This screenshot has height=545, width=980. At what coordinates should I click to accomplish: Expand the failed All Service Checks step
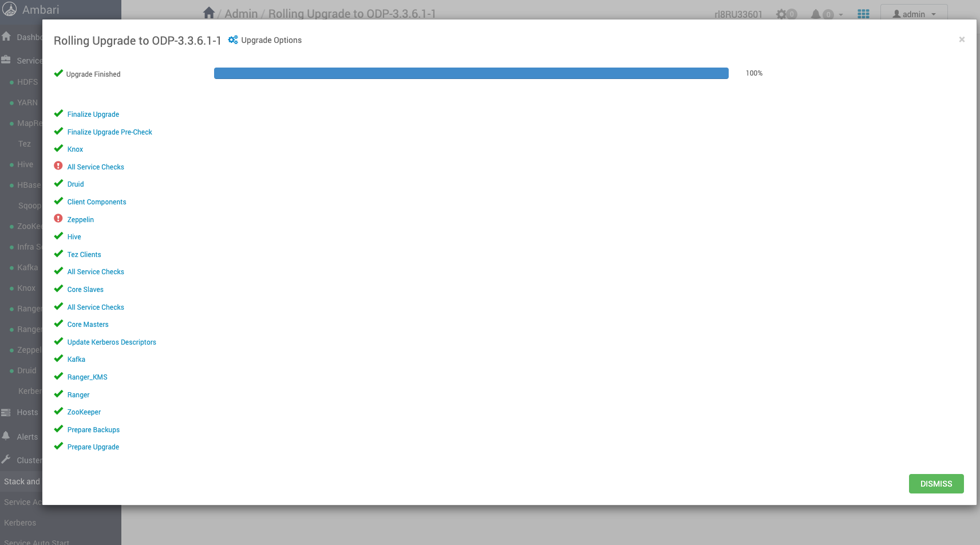pos(96,167)
